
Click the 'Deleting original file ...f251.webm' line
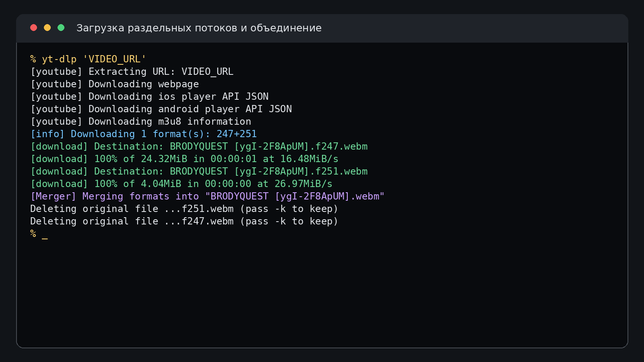[x=184, y=209]
